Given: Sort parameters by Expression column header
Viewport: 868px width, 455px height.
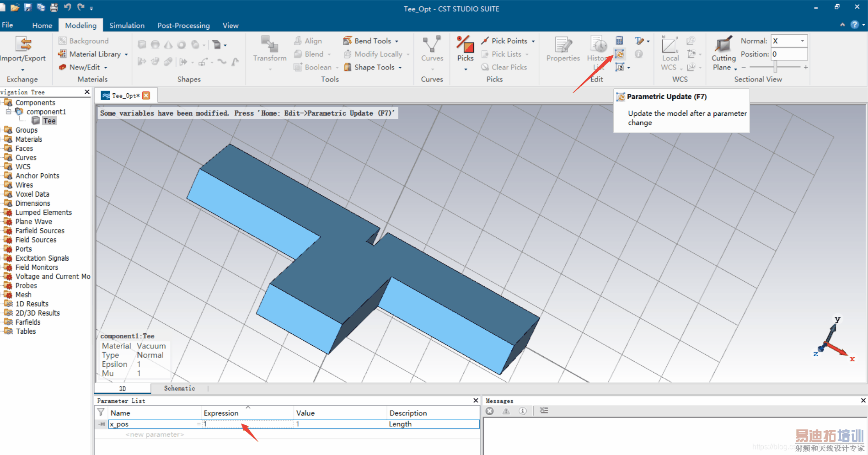Looking at the screenshot, I should point(247,413).
